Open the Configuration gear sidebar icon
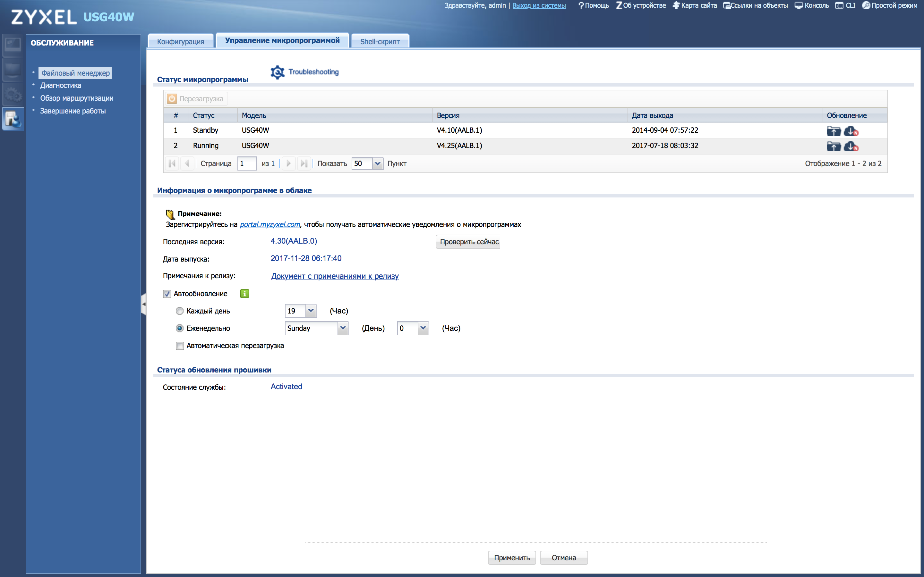 (x=13, y=94)
